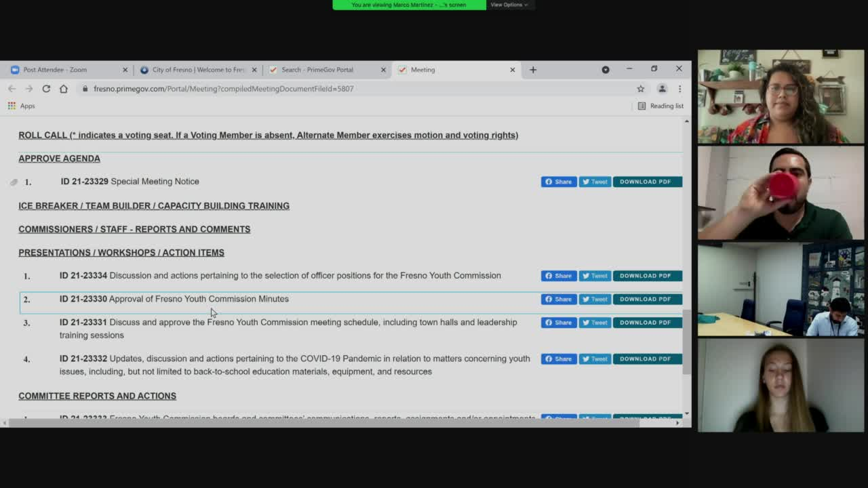Open ID 21-23330 Approval of Minutes item
Viewport: 868px width, 488px height.
point(174,299)
